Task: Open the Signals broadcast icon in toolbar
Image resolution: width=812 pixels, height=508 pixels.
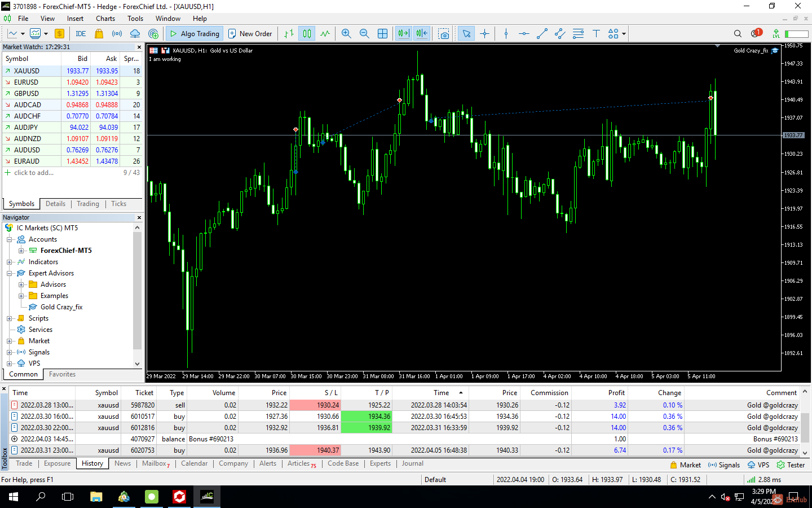Action: click(x=117, y=33)
